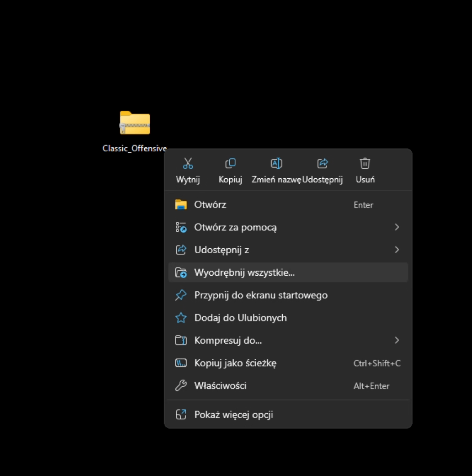The height and width of the screenshot is (476, 472).
Task: Click the pin icon for Przypnij do ekranu startowego
Action: pos(181,295)
